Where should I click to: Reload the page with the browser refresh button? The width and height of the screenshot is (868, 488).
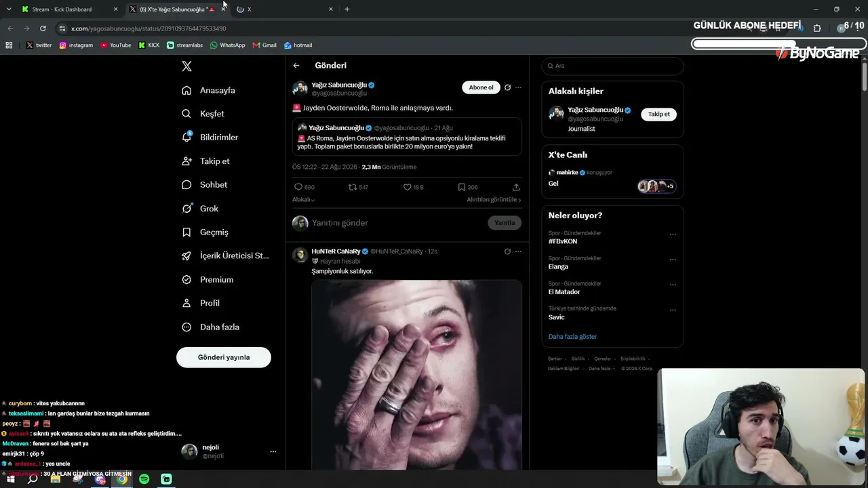tap(43, 28)
